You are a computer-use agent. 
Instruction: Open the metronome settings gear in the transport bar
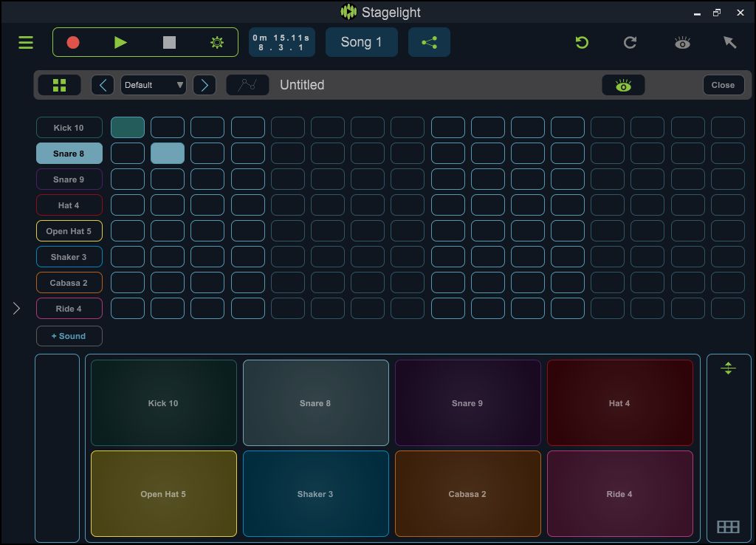point(216,42)
